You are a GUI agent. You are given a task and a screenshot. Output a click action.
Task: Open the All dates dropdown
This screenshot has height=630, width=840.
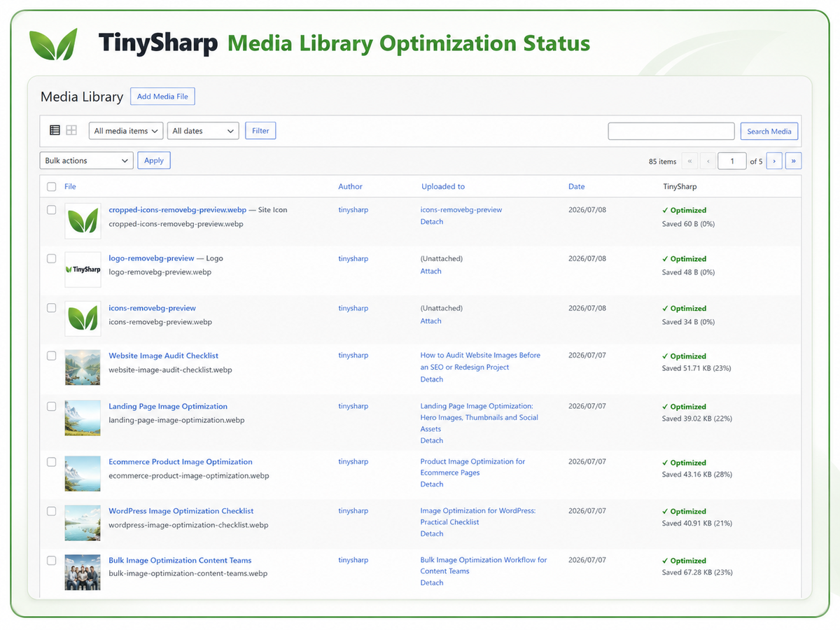(x=203, y=131)
